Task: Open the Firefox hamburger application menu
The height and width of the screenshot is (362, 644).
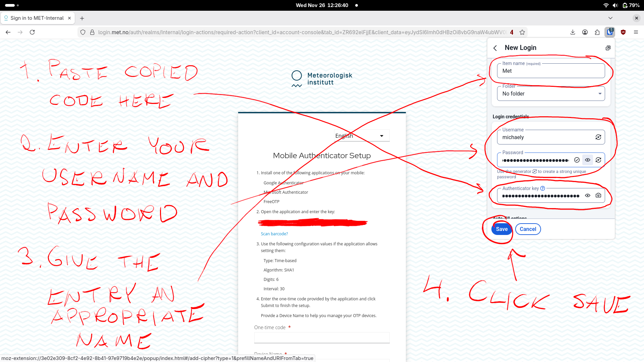Action: point(636,32)
